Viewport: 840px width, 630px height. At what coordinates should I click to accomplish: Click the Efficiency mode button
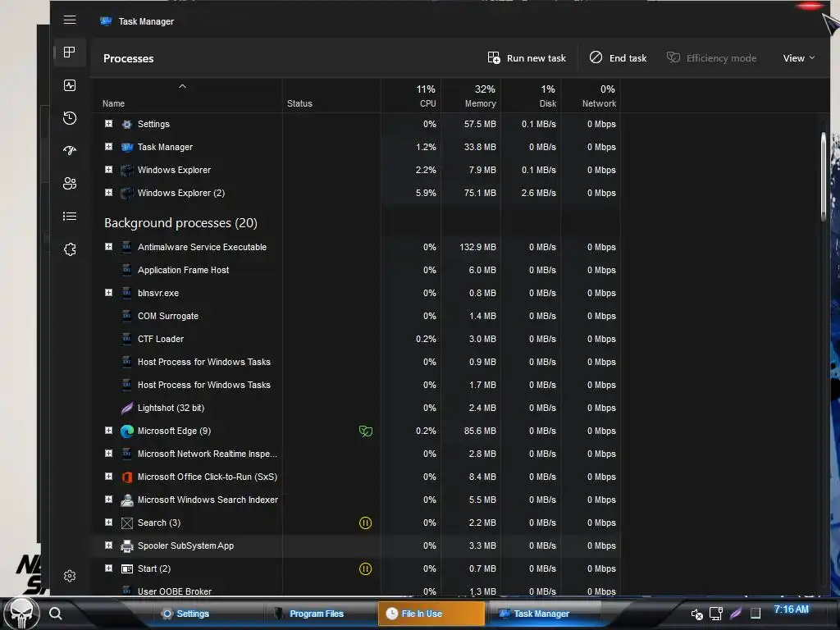(711, 58)
